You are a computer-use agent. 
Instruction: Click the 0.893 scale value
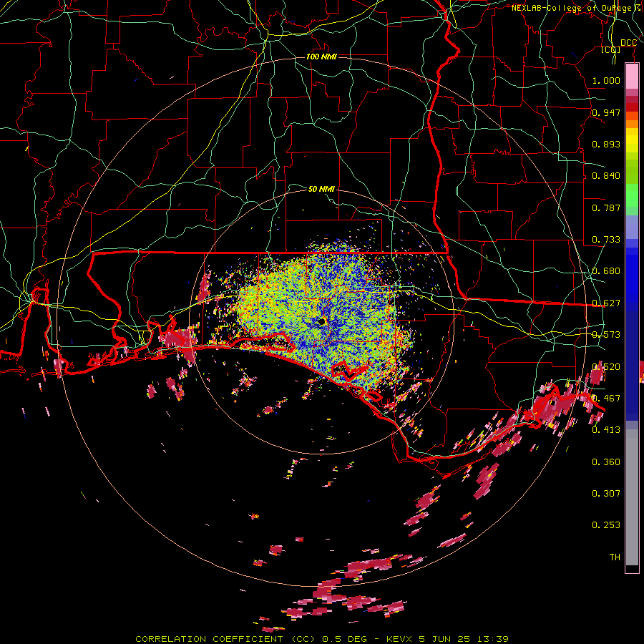pyautogui.click(x=606, y=144)
